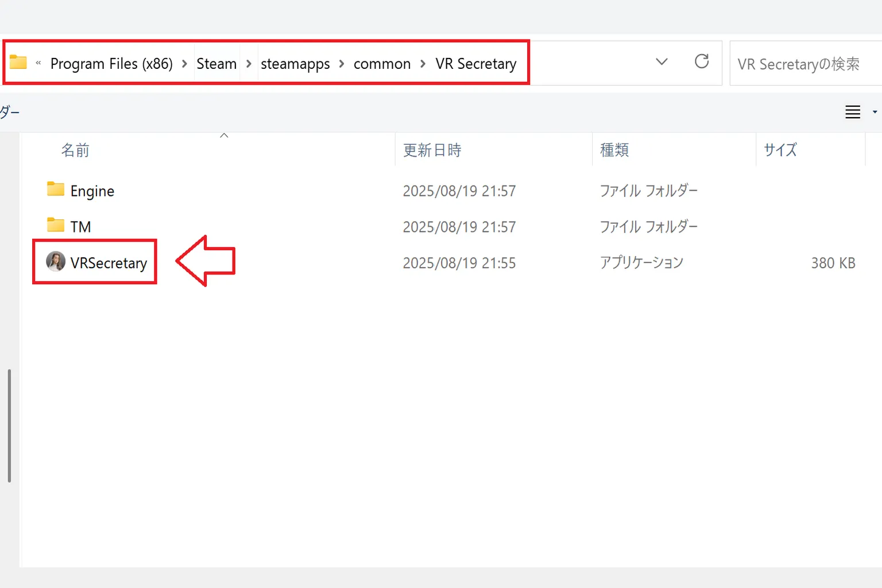Open the address bar history dropdown
Viewport: 882px width, 588px height.
pos(661,61)
